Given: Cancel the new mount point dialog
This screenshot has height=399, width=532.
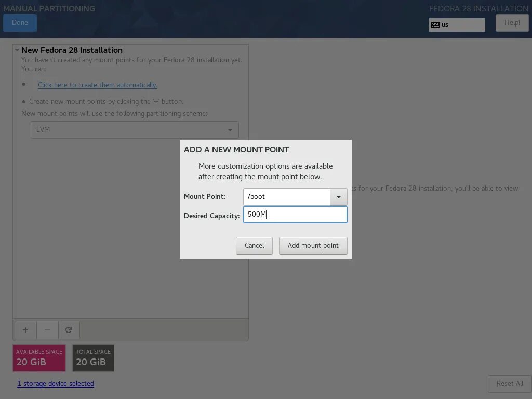Looking at the screenshot, I should point(254,246).
